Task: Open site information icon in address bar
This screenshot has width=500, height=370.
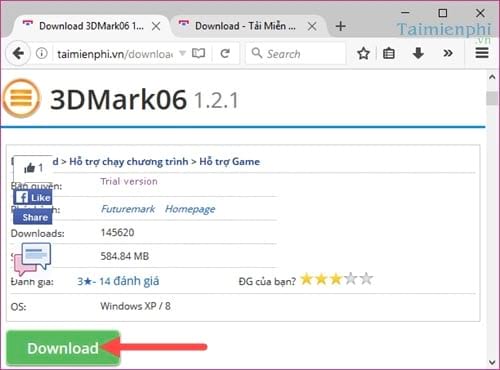Action: coord(42,53)
